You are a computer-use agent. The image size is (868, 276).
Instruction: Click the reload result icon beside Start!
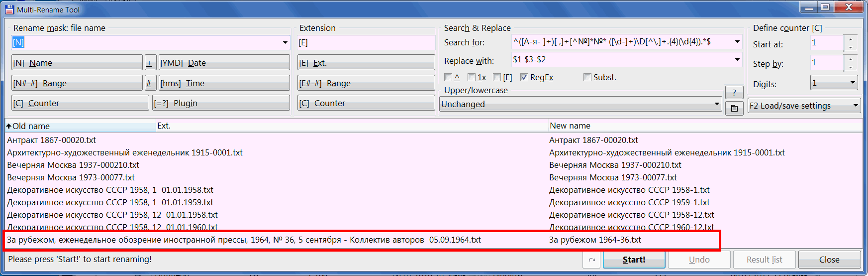(592, 260)
